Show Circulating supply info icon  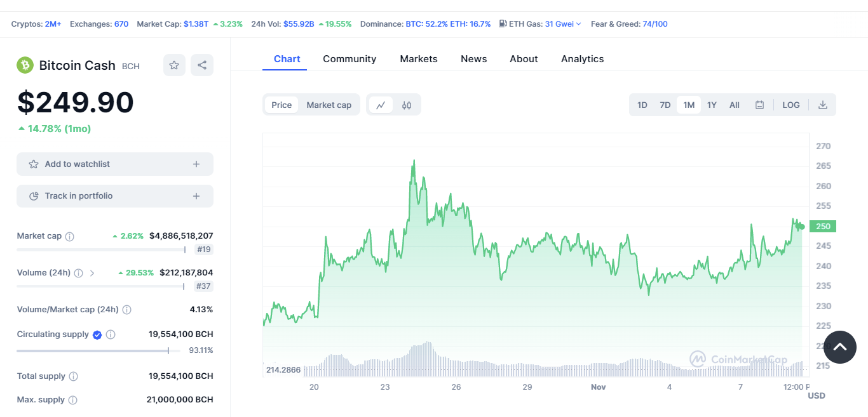point(111,334)
